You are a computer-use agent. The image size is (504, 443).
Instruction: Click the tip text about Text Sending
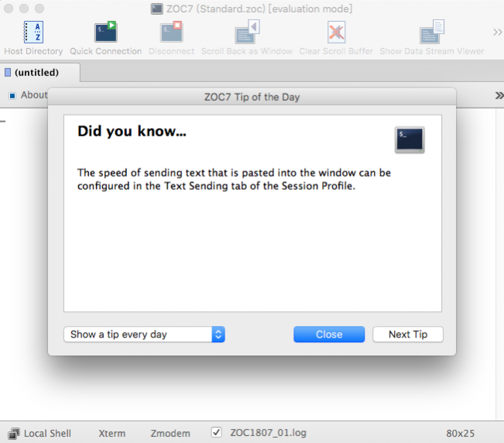pyautogui.click(x=234, y=180)
